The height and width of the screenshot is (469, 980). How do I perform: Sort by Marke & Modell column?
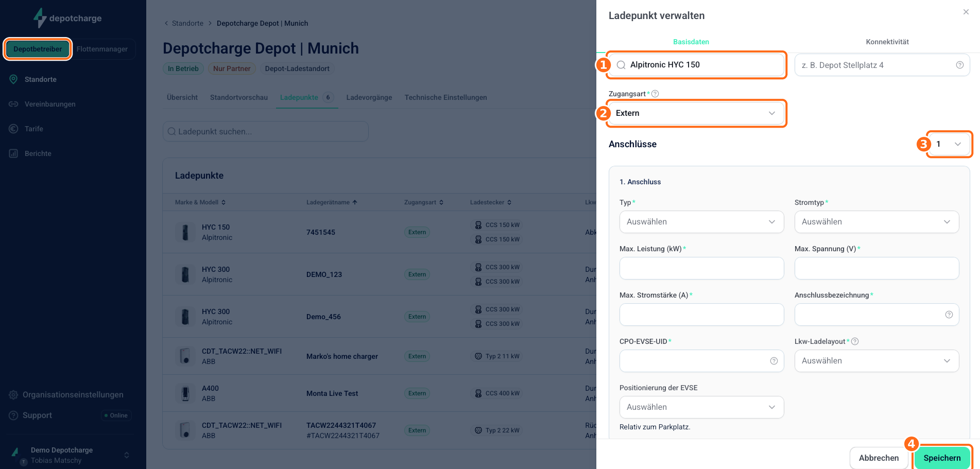(200, 202)
